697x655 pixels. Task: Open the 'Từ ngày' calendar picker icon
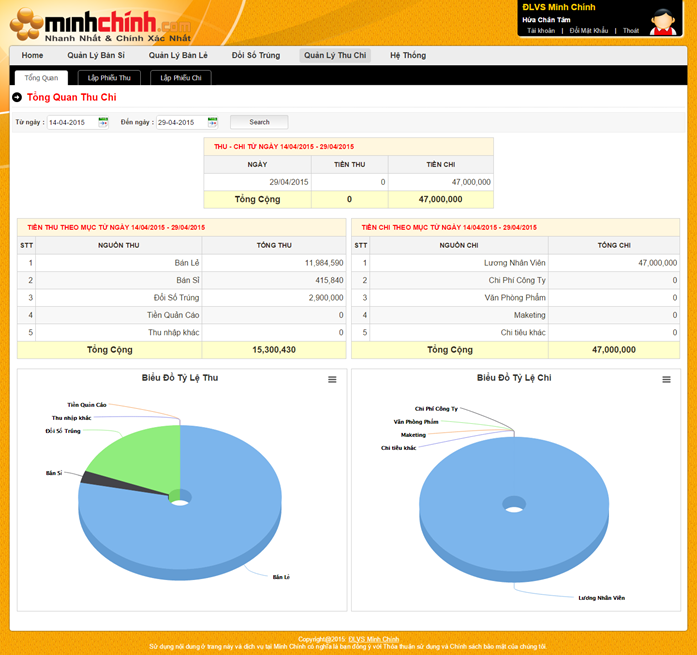tap(103, 122)
